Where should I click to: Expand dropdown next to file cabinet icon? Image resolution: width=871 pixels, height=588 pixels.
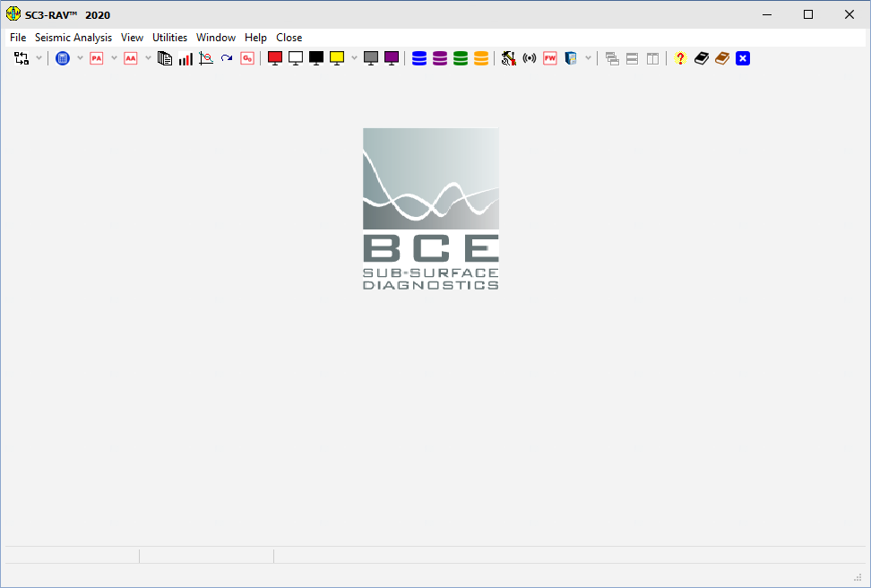[x=588, y=58]
